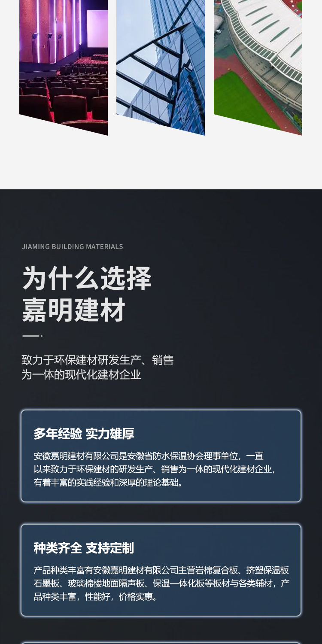This screenshot has height=644, width=322.
Task: Click the line 以来致力于环保建材的研发生产
Action: [155, 469]
